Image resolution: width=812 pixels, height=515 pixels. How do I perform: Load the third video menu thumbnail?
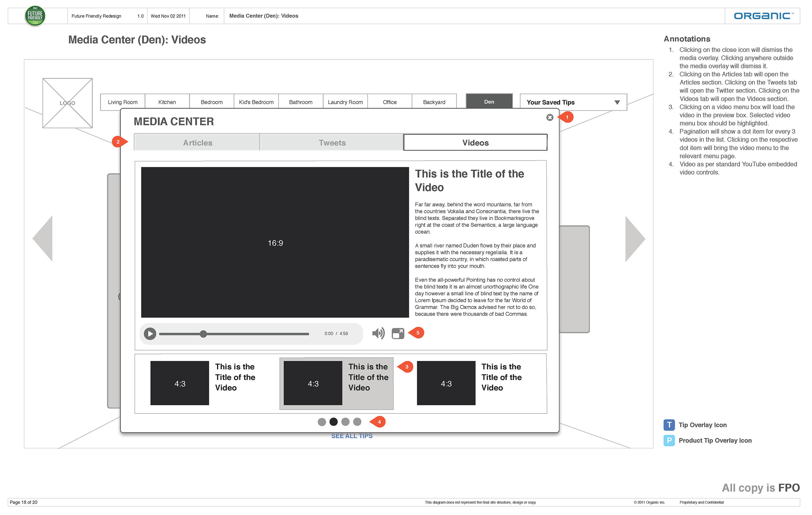(446, 383)
